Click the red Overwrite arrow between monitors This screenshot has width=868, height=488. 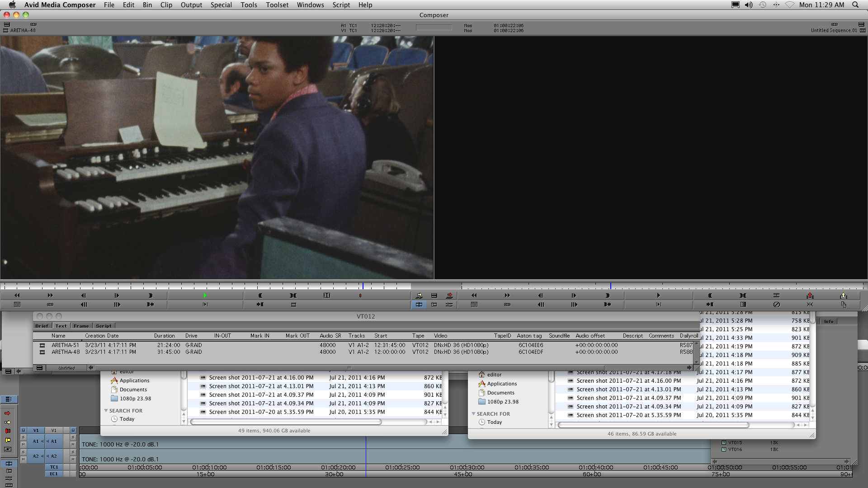coord(449,296)
